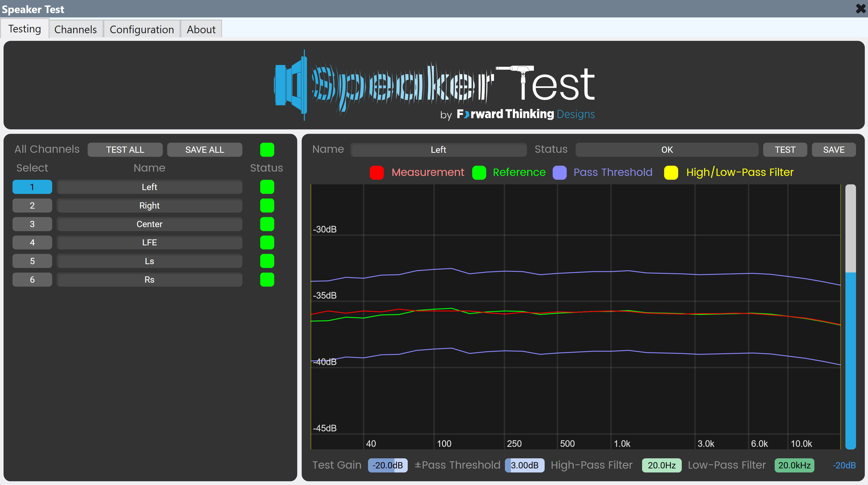The image size is (868, 485).
Task: Click the Forward Thinking Designs logo text
Action: [x=525, y=114]
